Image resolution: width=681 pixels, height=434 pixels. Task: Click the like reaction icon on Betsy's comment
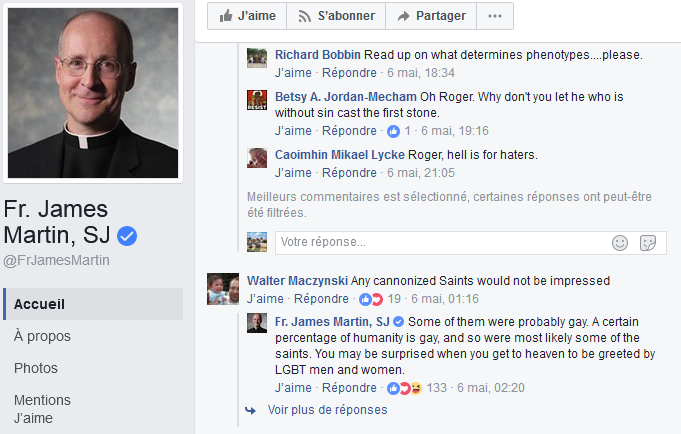(393, 131)
